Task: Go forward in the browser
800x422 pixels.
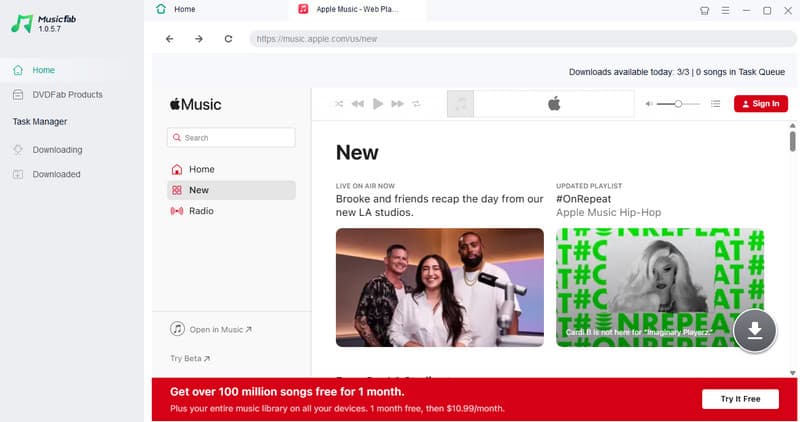Action: click(199, 39)
